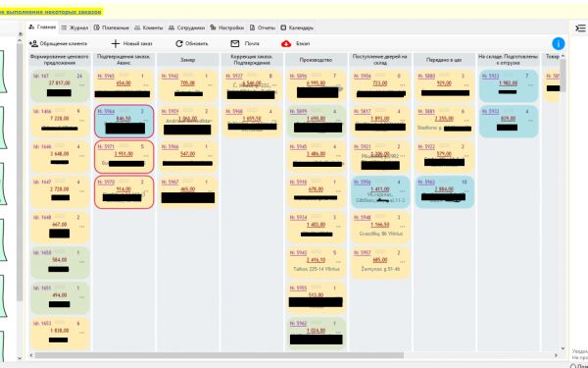
Task: Click the amount link 1 982,00
Action: 508,83
